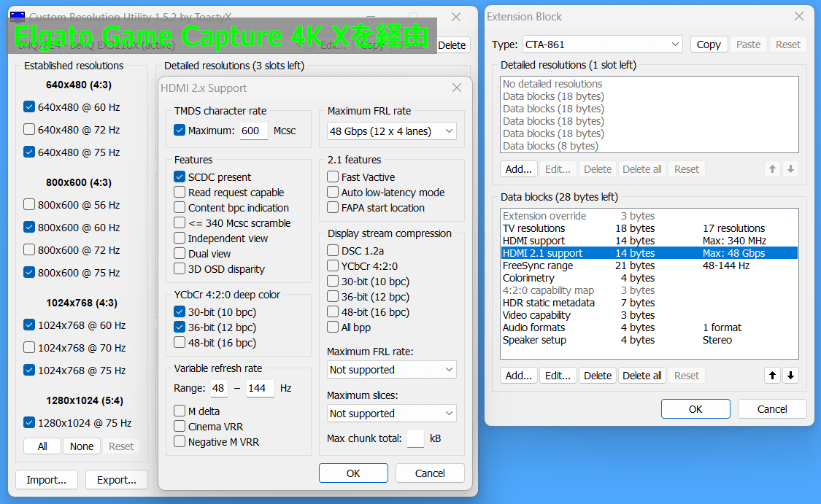
Task: Open the Type CTA-861 dropdown
Action: 603,44
